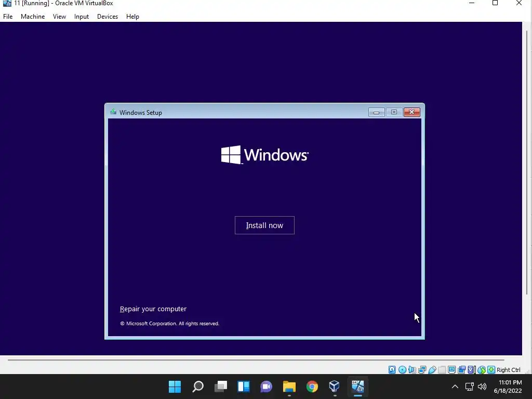Open the clock showing 11:01 PM
Screen dimensions: 532x399
point(508,387)
